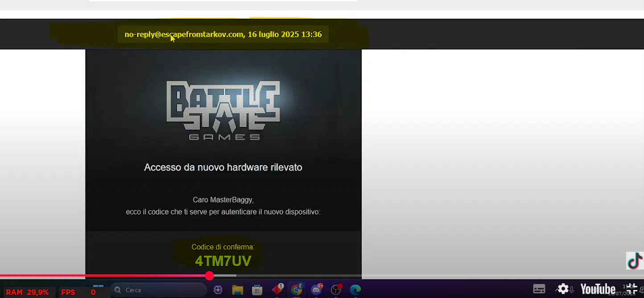Click the Codice di conferma label
This screenshot has width=644, height=298.
pyautogui.click(x=223, y=247)
